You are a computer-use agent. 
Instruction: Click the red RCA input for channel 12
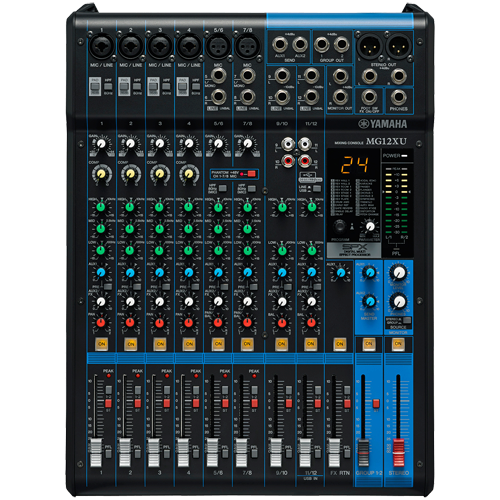(x=305, y=161)
